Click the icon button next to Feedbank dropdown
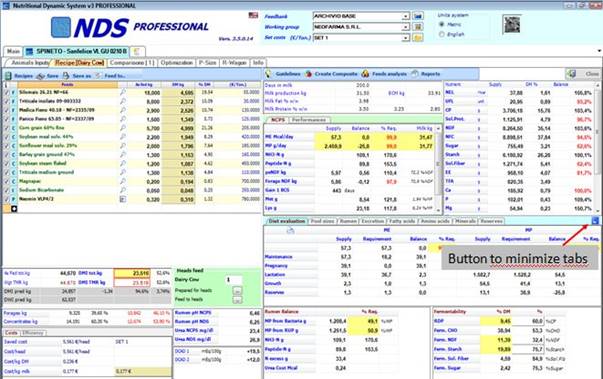 pos(418,16)
